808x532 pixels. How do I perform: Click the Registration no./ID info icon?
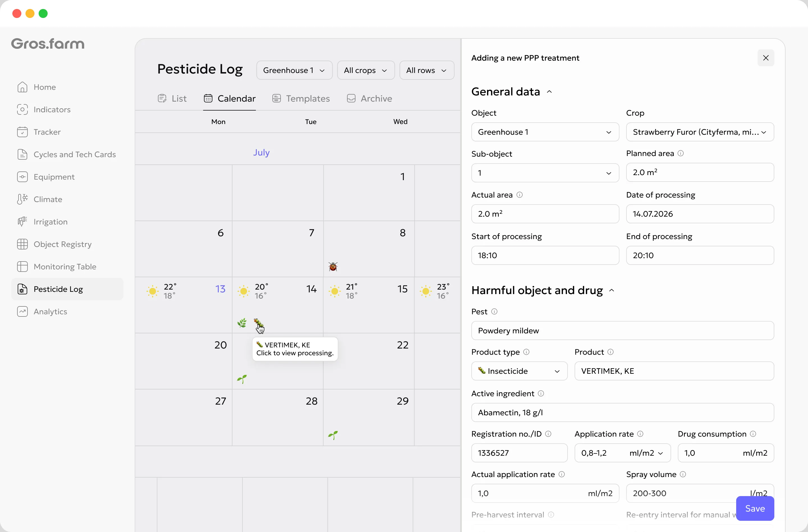(x=548, y=434)
